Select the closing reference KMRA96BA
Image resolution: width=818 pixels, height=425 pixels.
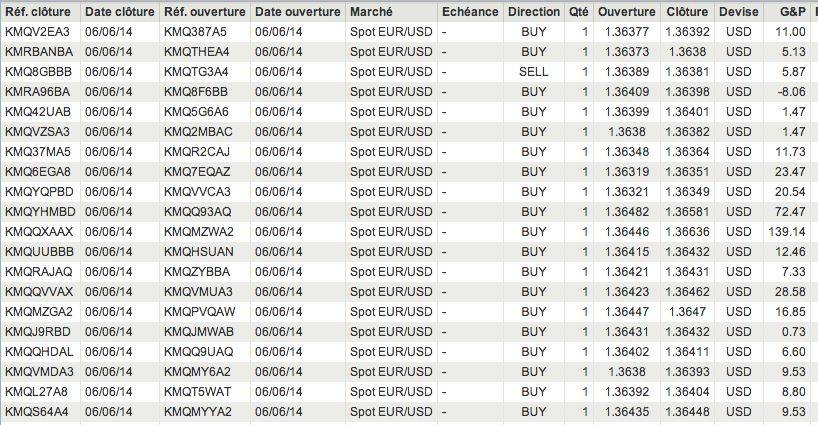click(x=38, y=92)
